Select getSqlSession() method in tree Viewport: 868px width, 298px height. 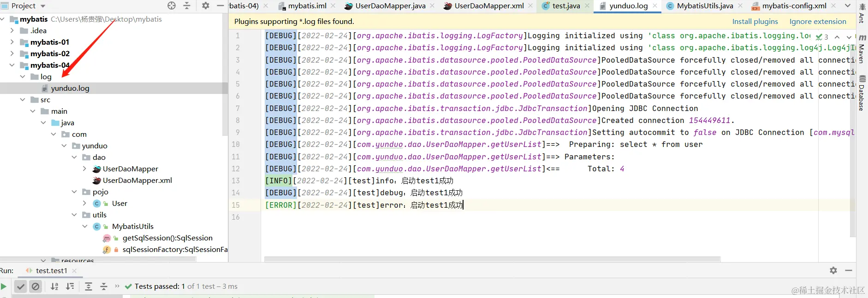click(167, 238)
